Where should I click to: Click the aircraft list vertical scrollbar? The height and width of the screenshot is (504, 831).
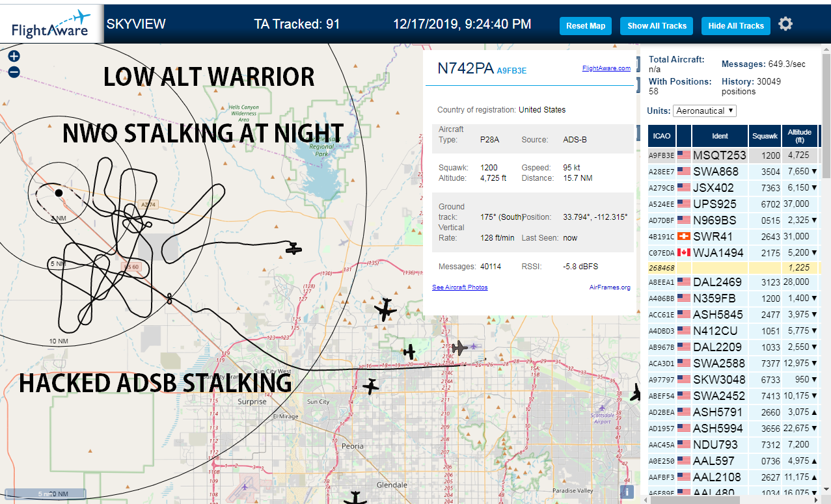coord(826,117)
